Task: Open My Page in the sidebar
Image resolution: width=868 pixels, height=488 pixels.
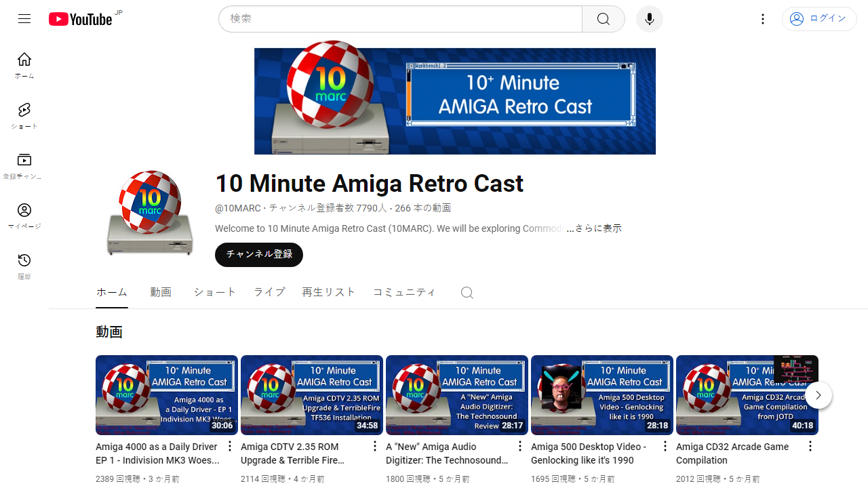Action: [x=24, y=216]
